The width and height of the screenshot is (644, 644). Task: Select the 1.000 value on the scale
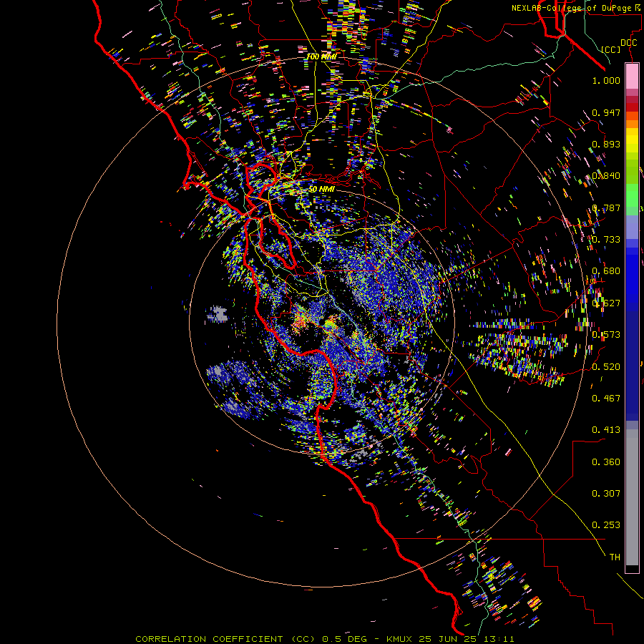(606, 80)
